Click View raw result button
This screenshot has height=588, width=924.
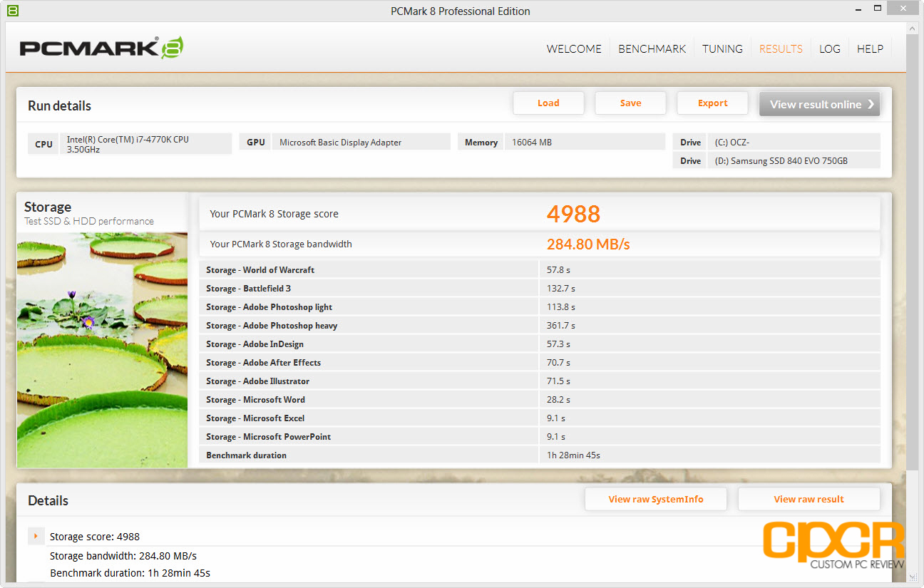[808, 499]
